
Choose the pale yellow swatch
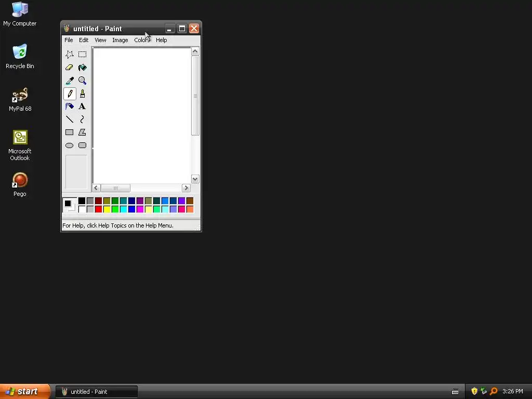coord(148,209)
